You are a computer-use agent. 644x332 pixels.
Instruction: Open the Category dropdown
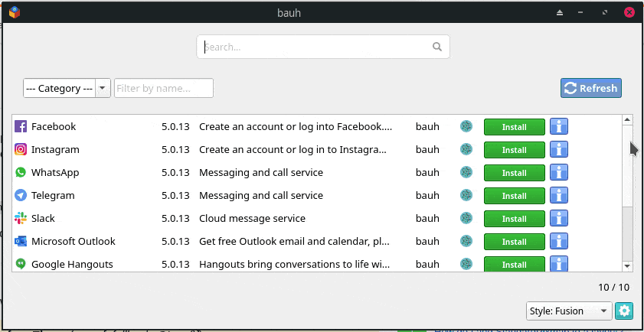(67, 88)
